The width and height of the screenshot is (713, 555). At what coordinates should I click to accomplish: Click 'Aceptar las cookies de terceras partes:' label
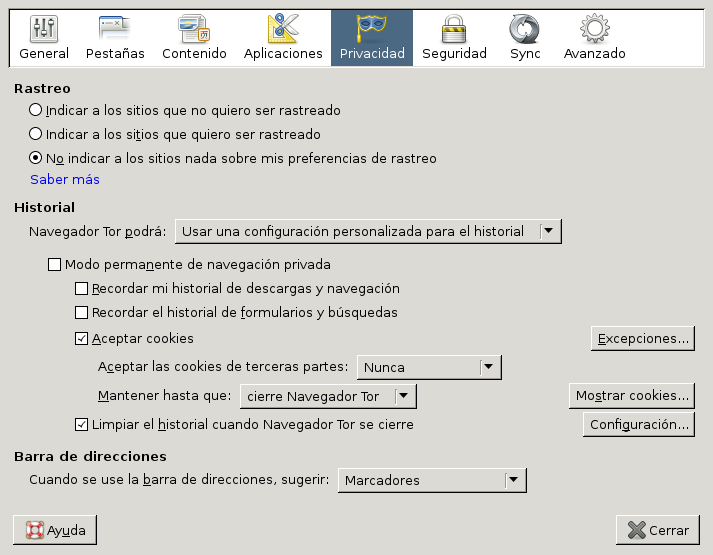tap(223, 367)
